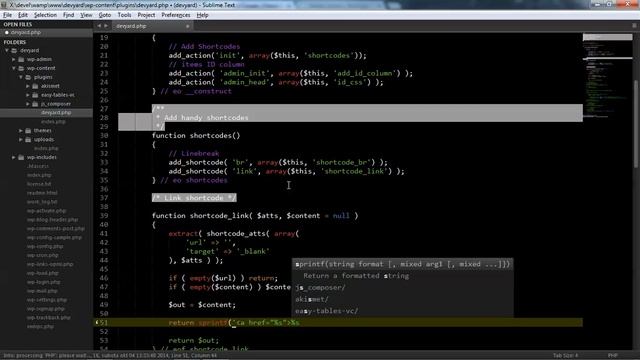The image size is (640, 360).
Task: Click the wp-content folder icon
Action: tap(21, 69)
